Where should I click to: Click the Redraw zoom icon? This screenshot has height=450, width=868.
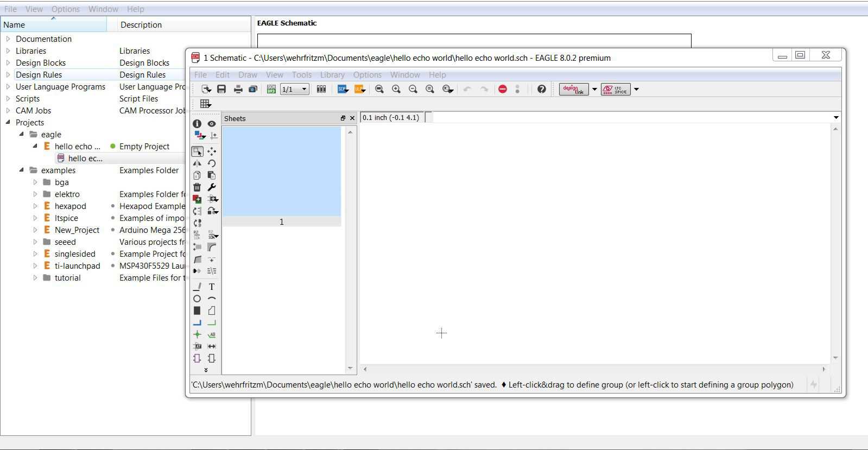click(430, 89)
